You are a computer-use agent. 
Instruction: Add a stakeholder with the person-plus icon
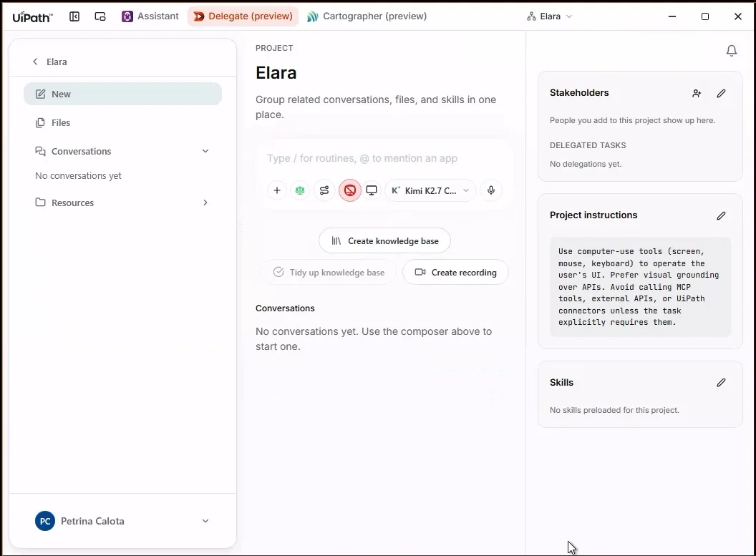click(x=697, y=94)
